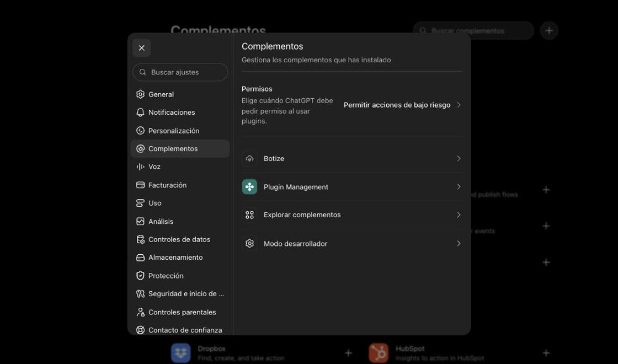618x364 pixels.
Task: Click the Análisis chart icon
Action: point(140,221)
